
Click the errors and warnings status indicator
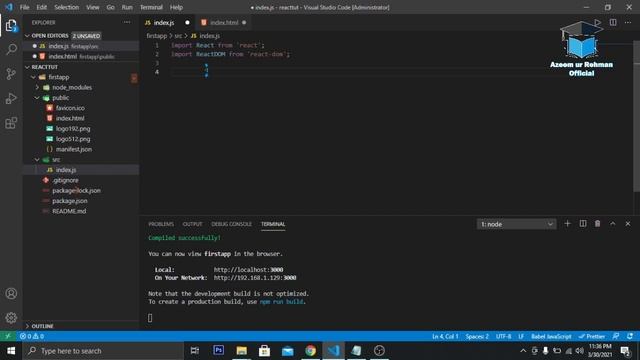[x=32, y=336]
